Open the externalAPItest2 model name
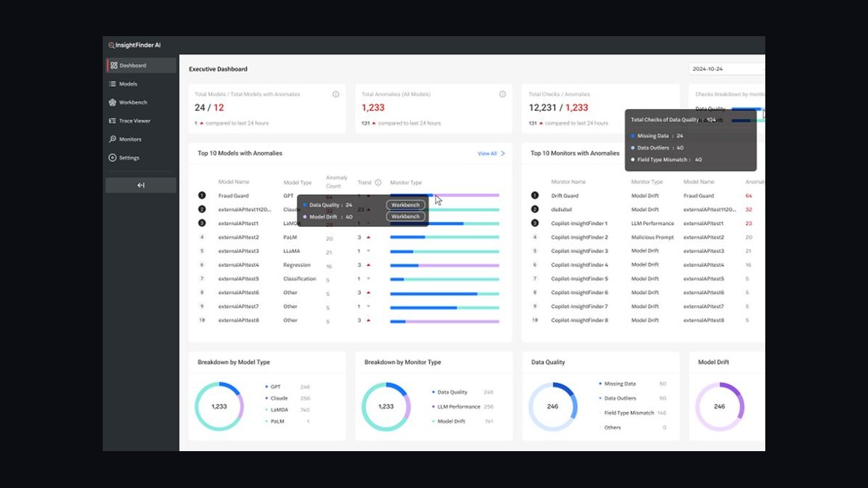The image size is (868, 488). coord(239,237)
